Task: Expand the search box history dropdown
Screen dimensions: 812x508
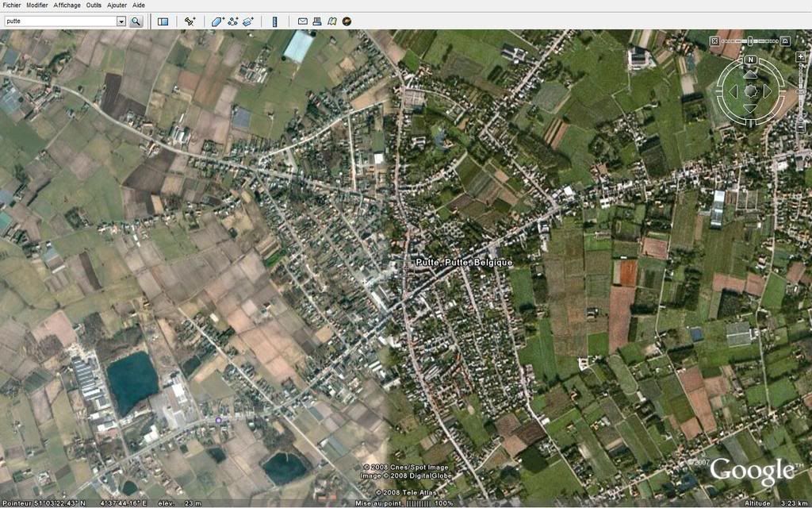Action: point(121,21)
